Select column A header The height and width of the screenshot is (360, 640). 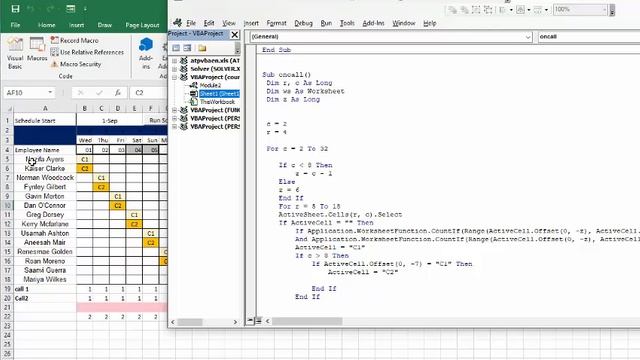[45, 109]
